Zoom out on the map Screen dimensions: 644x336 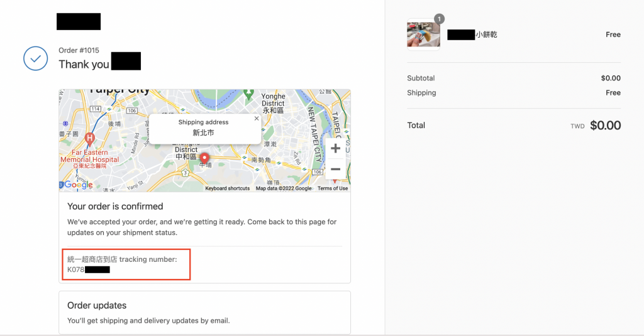coord(335,169)
